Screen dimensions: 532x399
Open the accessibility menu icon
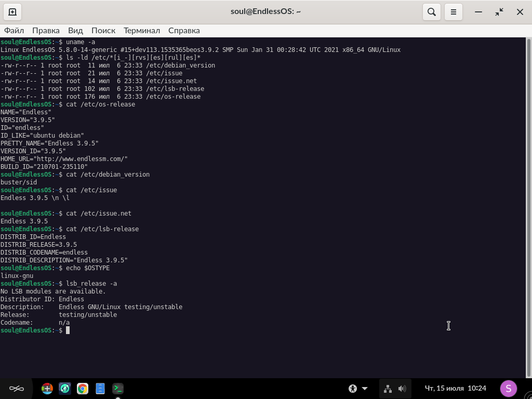coord(353,389)
